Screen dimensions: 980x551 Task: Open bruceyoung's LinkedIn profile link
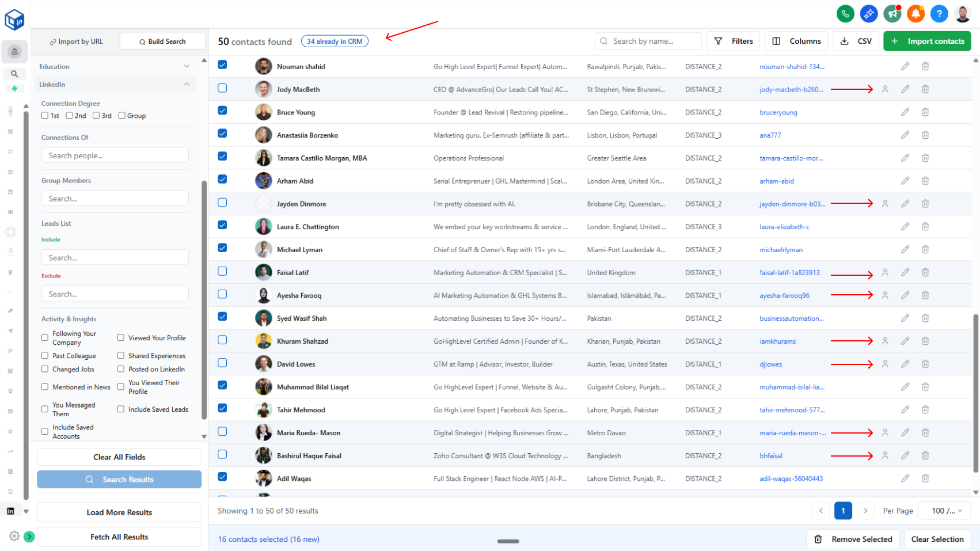(778, 112)
